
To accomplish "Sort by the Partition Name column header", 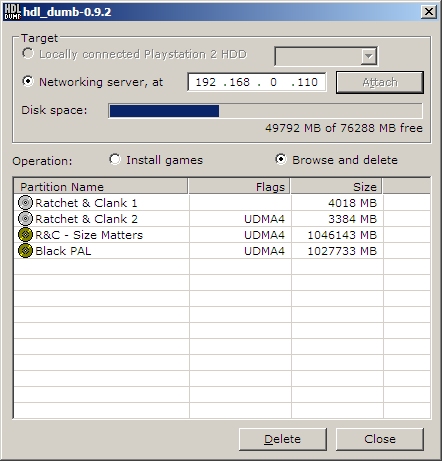I will [x=101, y=186].
